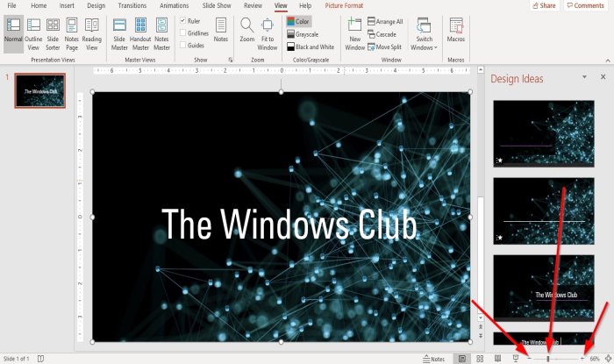Switch to Slide Sorter view
The height and width of the screenshot is (364, 614).
(x=53, y=34)
